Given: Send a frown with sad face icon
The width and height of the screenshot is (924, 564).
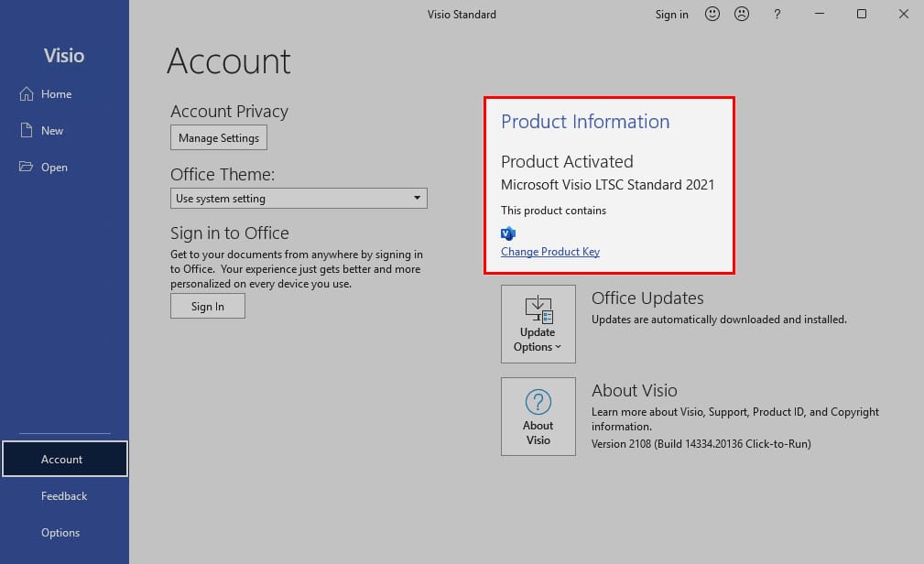Looking at the screenshot, I should tap(742, 14).
